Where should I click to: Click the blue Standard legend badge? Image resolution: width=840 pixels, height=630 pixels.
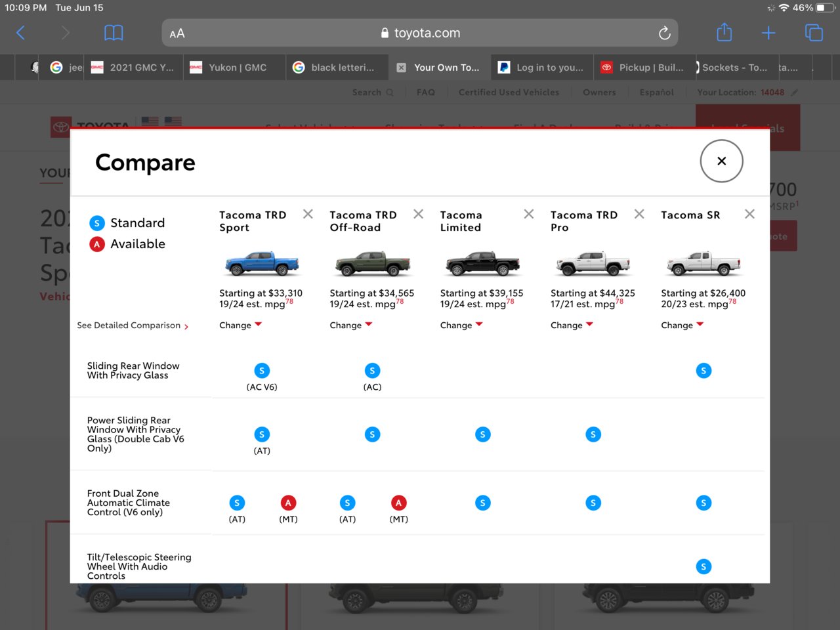(x=97, y=223)
